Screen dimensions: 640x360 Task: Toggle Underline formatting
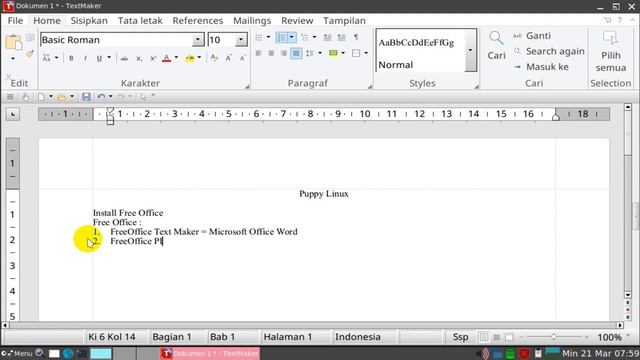(99, 58)
